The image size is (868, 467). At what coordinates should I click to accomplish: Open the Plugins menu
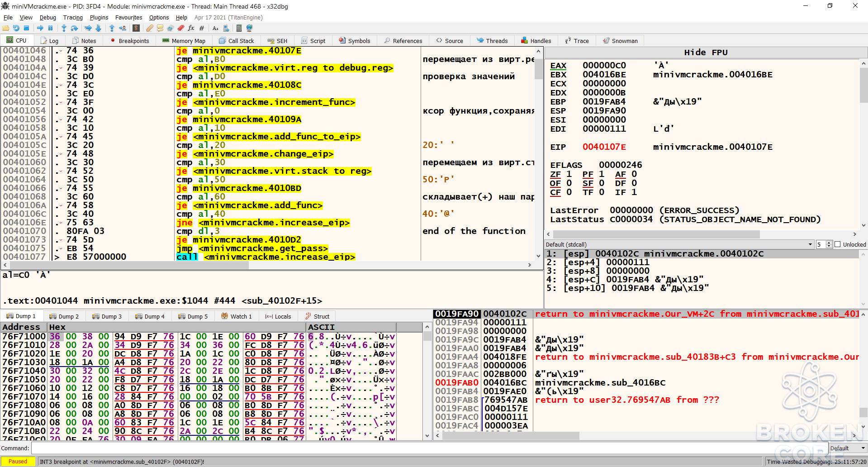[x=99, y=17]
